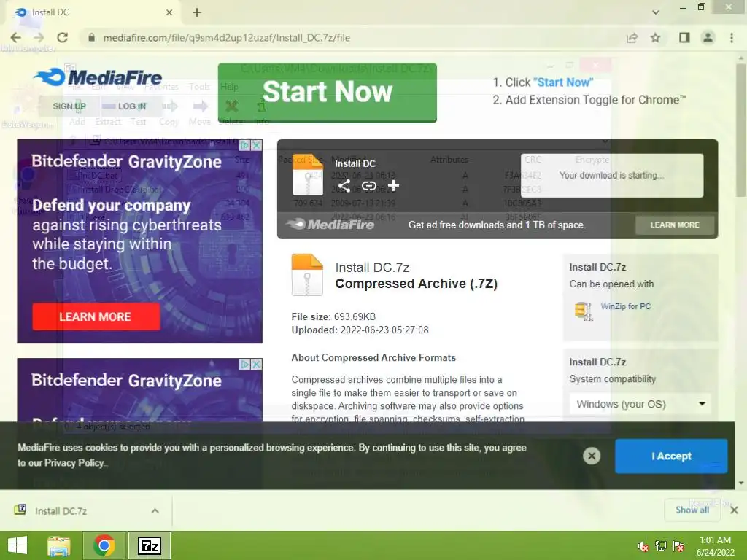Viewport: 747px width, 560px height.
Task: Switch to 7-Zip on the taskbar
Action: [149, 545]
